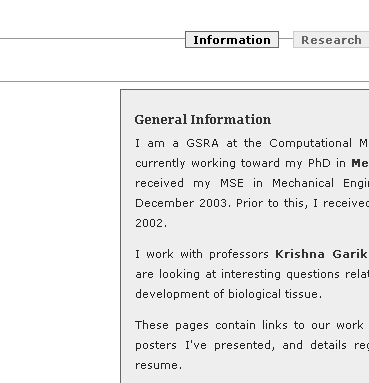Click the bold link after 'PhD in'
The image size is (369, 383).
point(360,163)
